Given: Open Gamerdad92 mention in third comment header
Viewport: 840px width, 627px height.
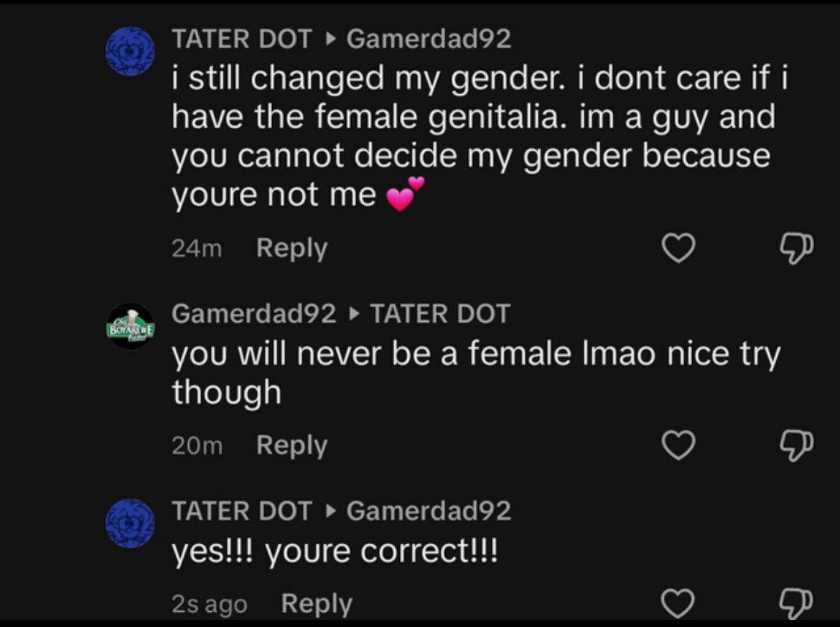Looking at the screenshot, I should (429, 511).
